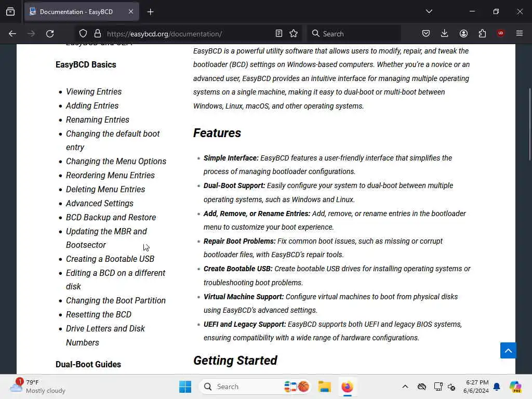Open the Adding Entries link
Screen dimensions: 532x399
pyautogui.click(x=92, y=105)
